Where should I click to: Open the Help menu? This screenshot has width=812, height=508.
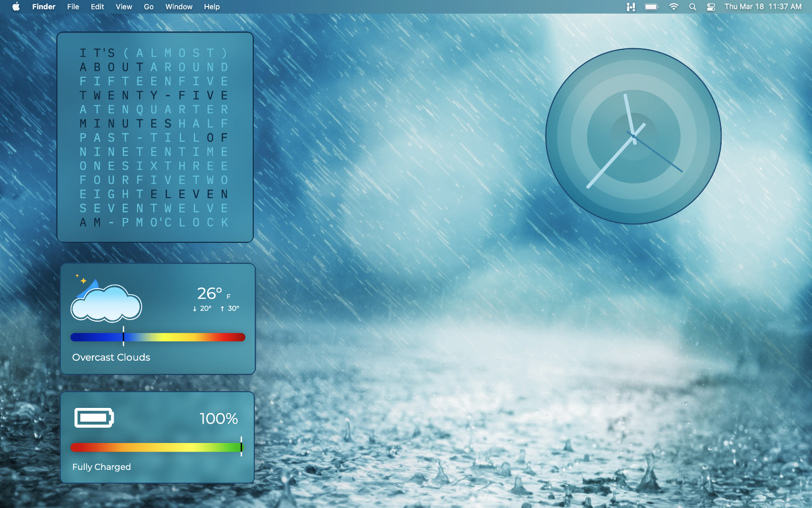tap(212, 7)
